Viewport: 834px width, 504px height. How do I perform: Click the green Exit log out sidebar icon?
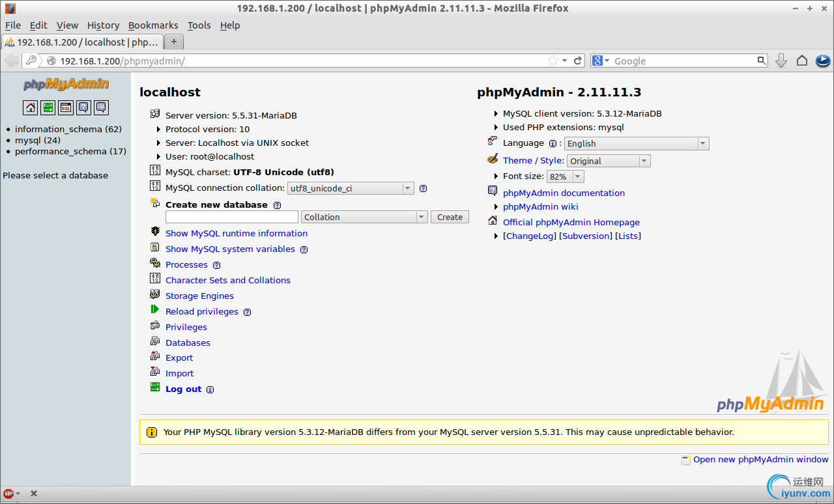point(48,107)
